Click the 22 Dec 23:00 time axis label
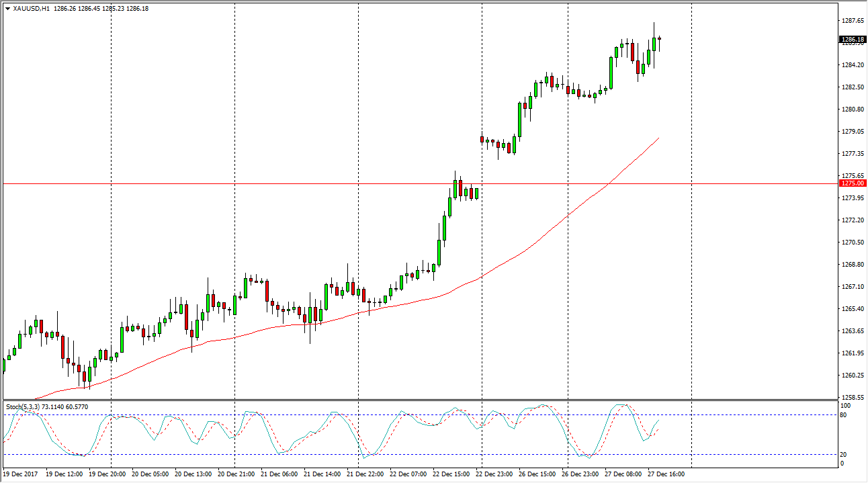Screen dimensions: 868x483 pyautogui.click(x=494, y=474)
